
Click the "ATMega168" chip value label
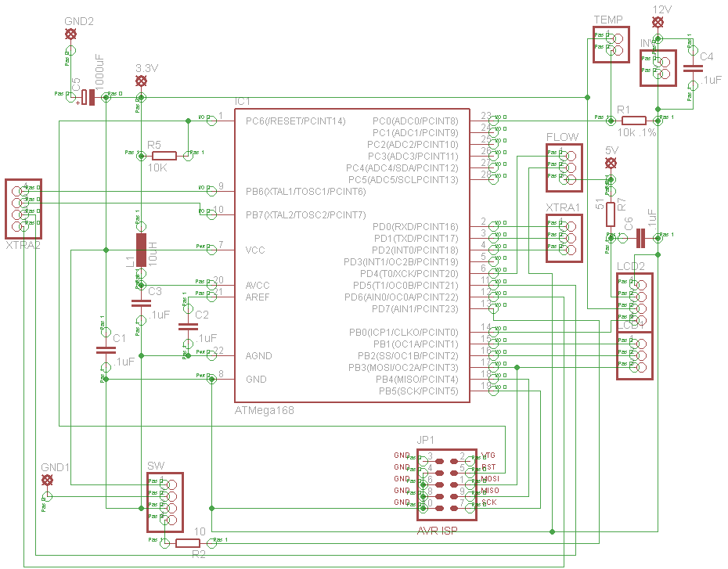coord(264,410)
